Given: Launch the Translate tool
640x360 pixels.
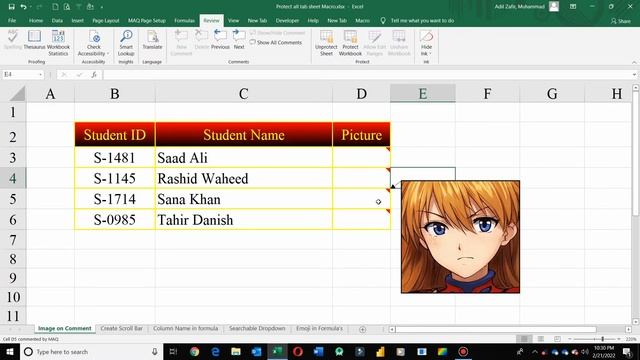Looking at the screenshot, I should click(152, 40).
